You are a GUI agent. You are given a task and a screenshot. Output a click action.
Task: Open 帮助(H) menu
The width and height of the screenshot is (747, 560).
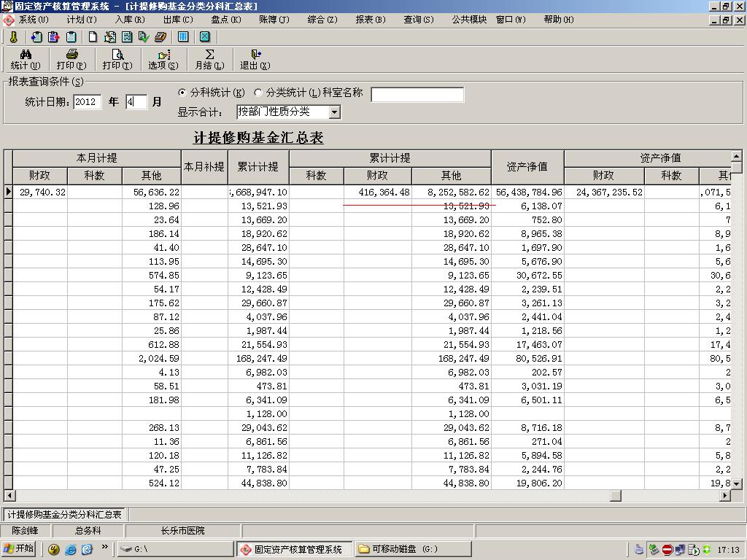coord(558,20)
